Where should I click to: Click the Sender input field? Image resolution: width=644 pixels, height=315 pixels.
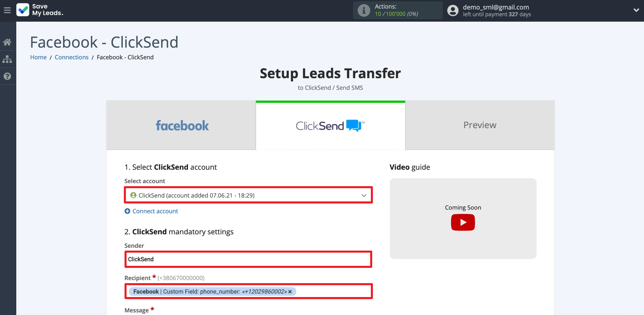248,259
